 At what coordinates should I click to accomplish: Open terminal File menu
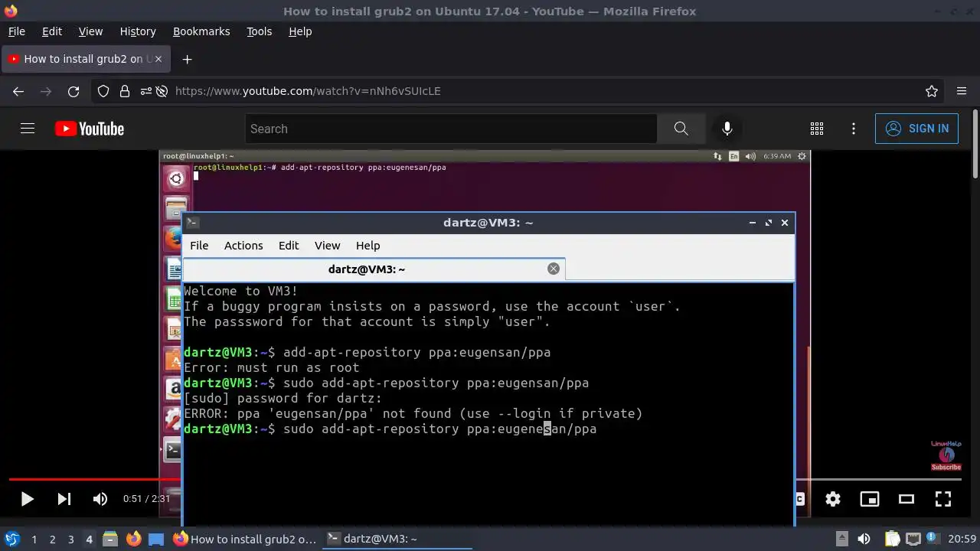tap(199, 245)
